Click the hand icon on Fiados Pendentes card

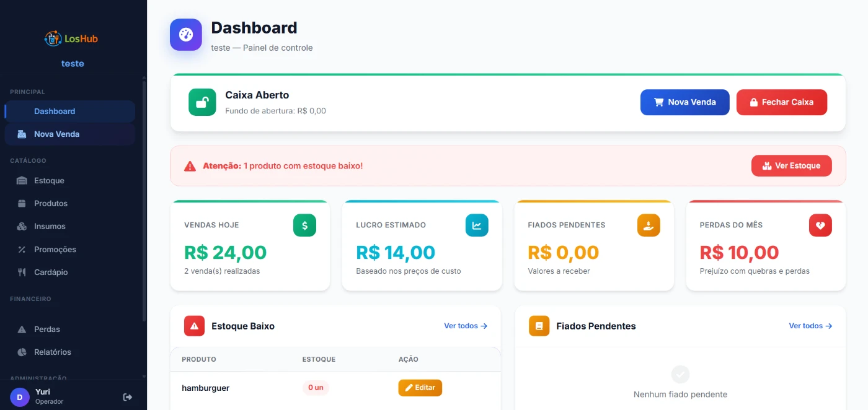coord(649,225)
